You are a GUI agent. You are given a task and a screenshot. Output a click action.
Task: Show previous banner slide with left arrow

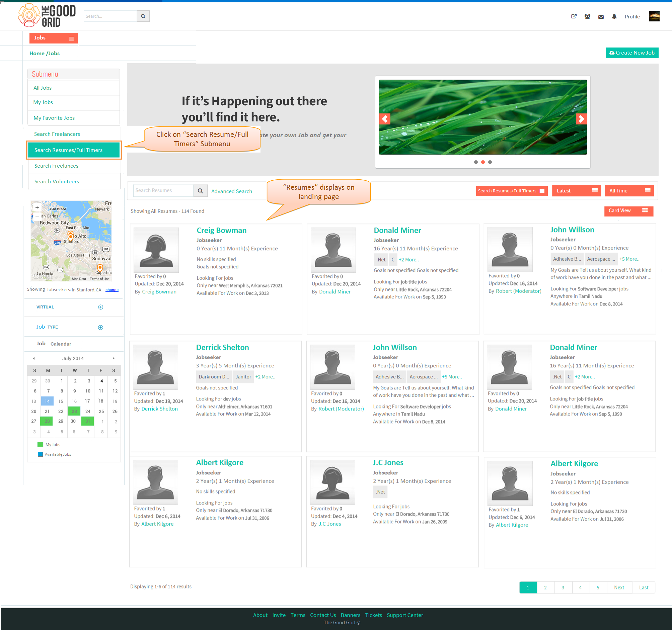[385, 119]
